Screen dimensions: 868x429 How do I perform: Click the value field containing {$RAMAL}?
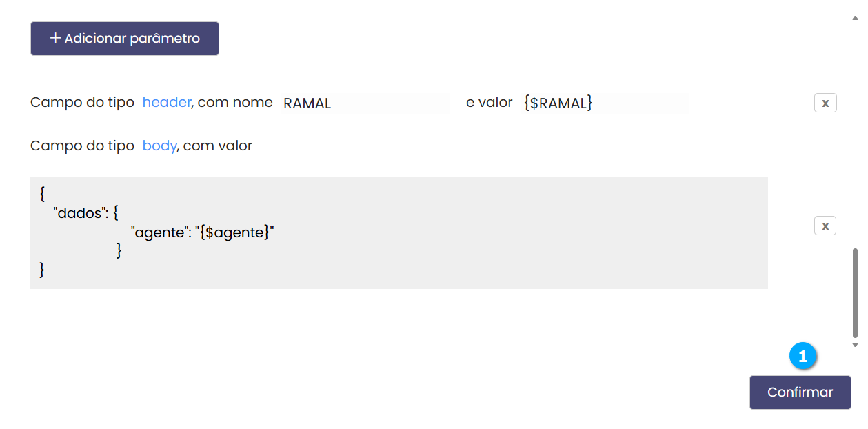[604, 103]
